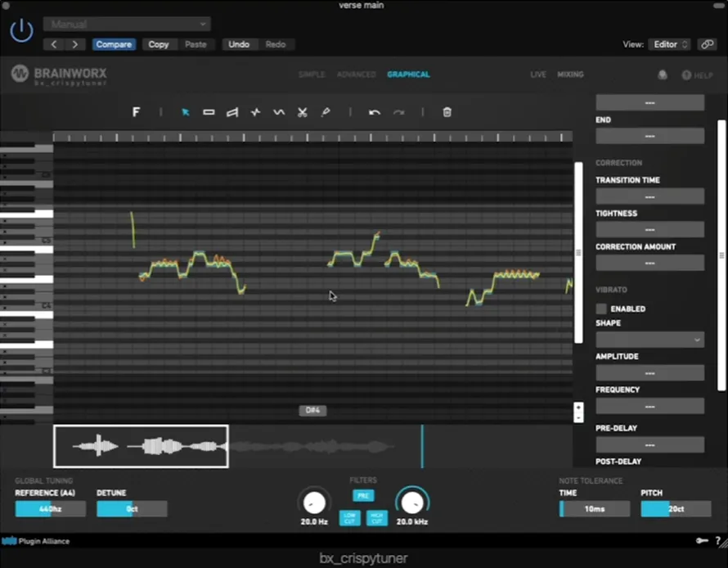This screenshot has width=728, height=568.
Task: Select the pencil draw tool
Action: coord(326,112)
